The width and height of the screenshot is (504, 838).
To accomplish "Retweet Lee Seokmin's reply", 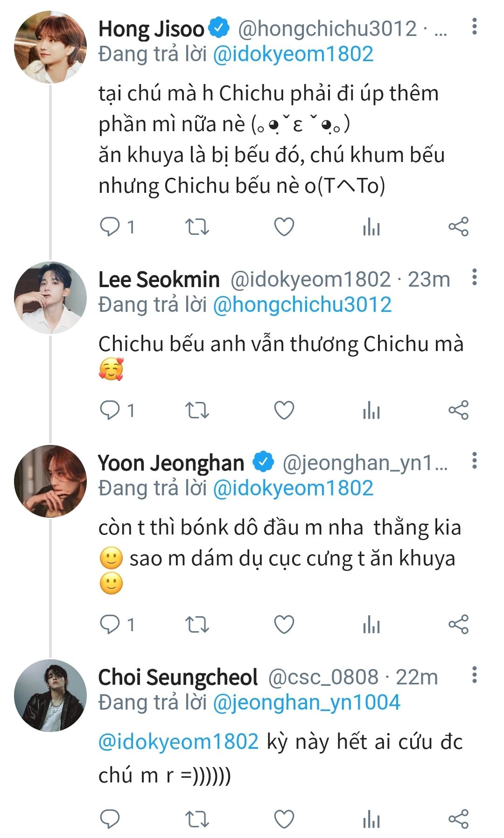I will (197, 410).
